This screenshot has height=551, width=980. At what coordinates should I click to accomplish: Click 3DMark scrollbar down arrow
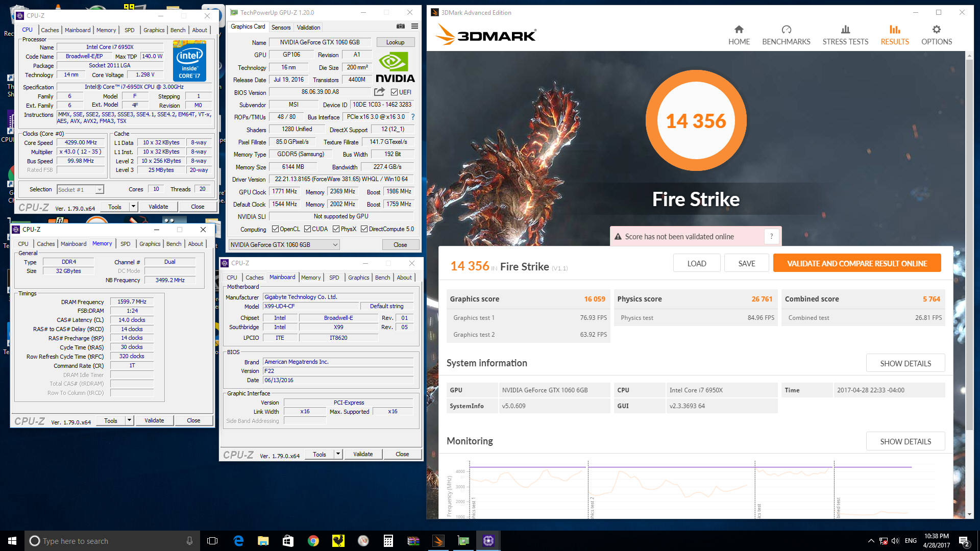click(x=969, y=514)
